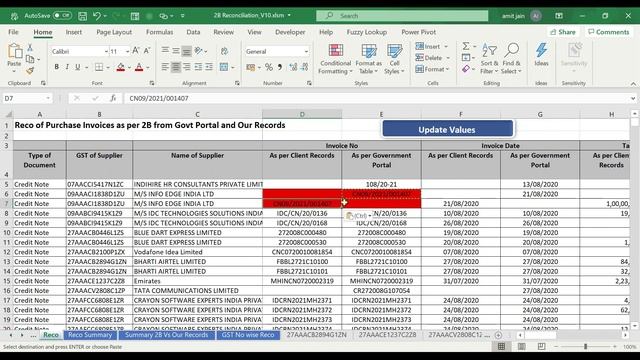Open the Developer ribbon tab

point(290,32)
